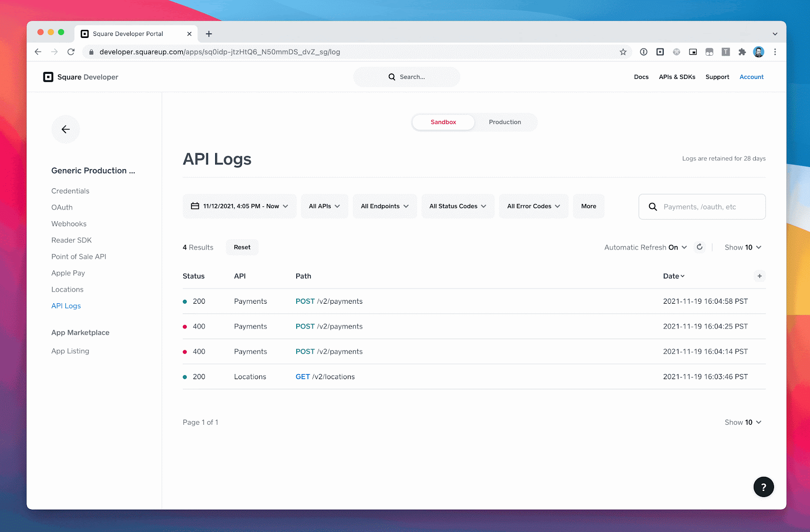810x532 pixels.
Task: Open a new browser tab with plus
Action: 209,34
